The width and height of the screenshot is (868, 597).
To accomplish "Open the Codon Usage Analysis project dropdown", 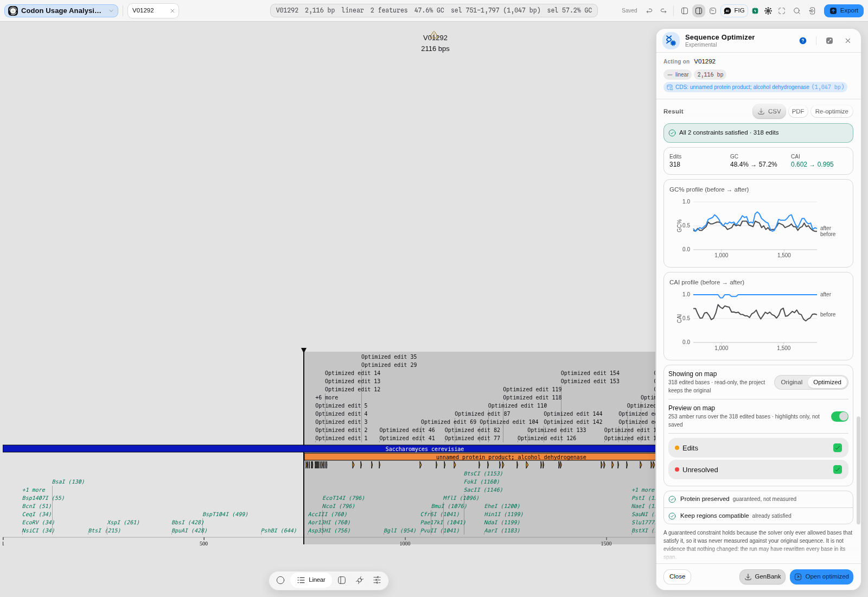I will click(x=61, y=11).
